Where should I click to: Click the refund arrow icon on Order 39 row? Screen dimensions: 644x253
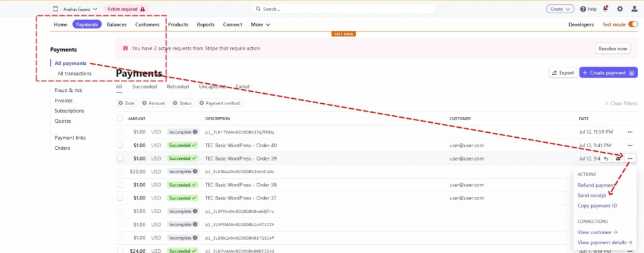tap(606, 159)
